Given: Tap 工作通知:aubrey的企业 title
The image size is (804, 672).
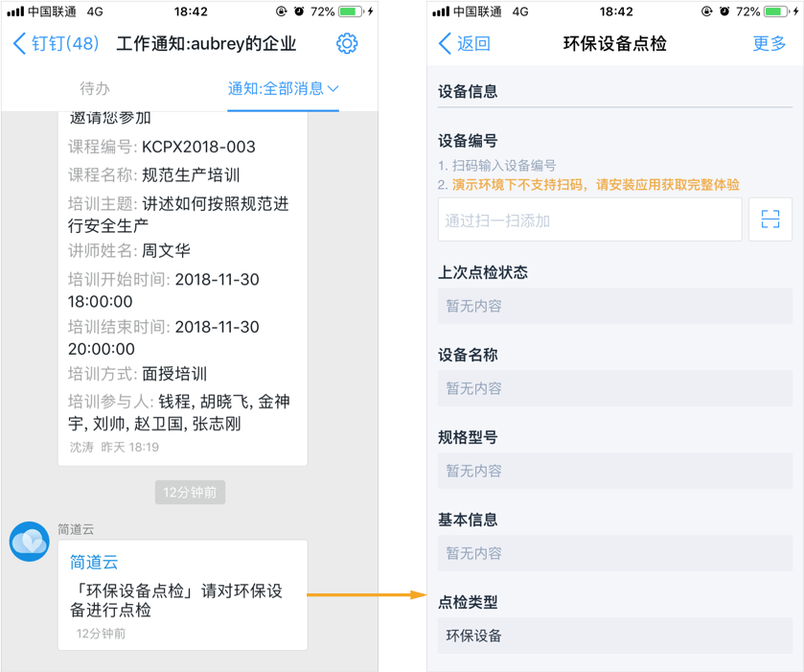Looking at the screenshot, I should coord(206,43).
